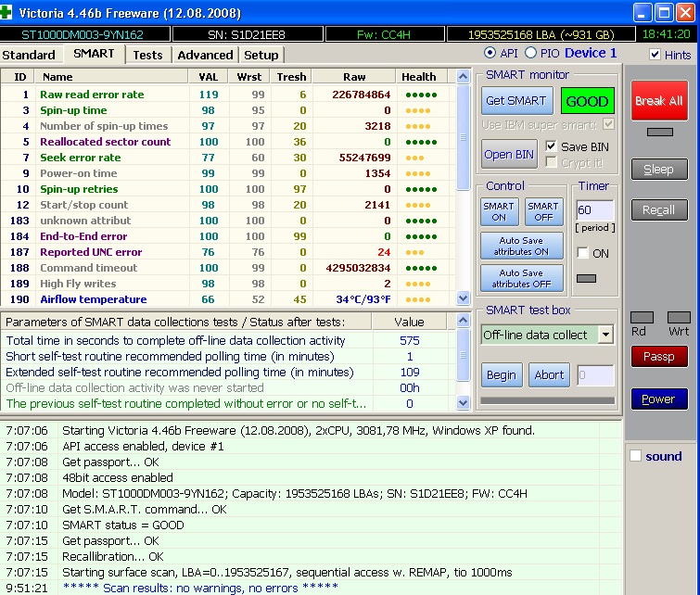The image size is (700, 595).
Task: Toggle the Hints checkbox
Action: 655,55
